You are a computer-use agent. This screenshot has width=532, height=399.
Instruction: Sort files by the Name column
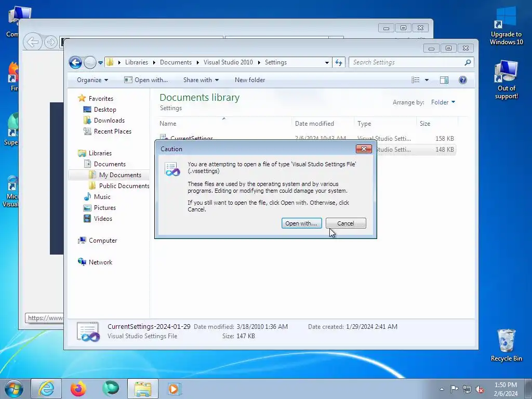224,124
